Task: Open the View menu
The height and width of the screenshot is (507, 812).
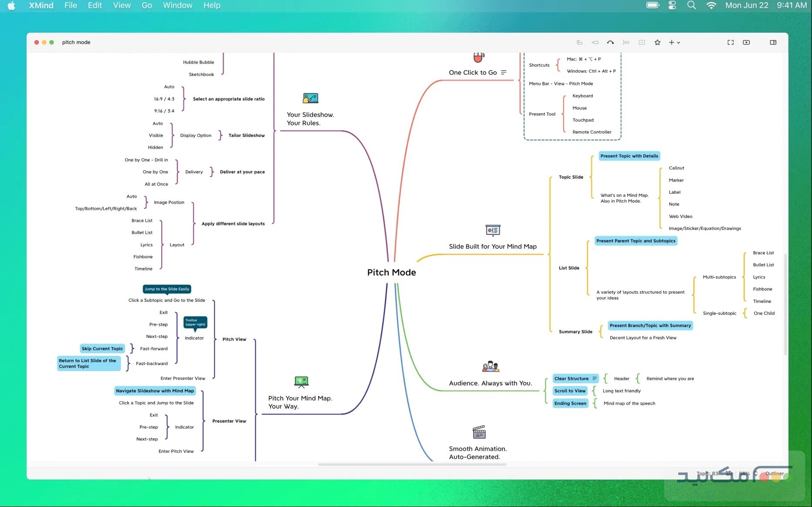Action: point(122,5)
